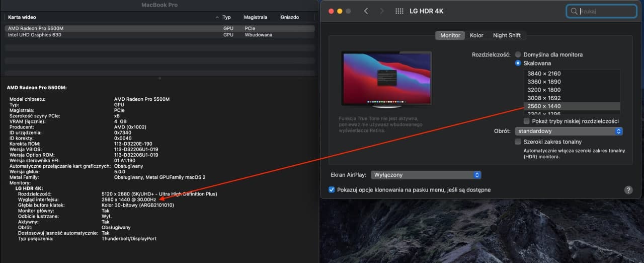The image size is (644, 263).
Task: Open help via the question mark button
Action: pyautogui.click(x=628, y=190)
